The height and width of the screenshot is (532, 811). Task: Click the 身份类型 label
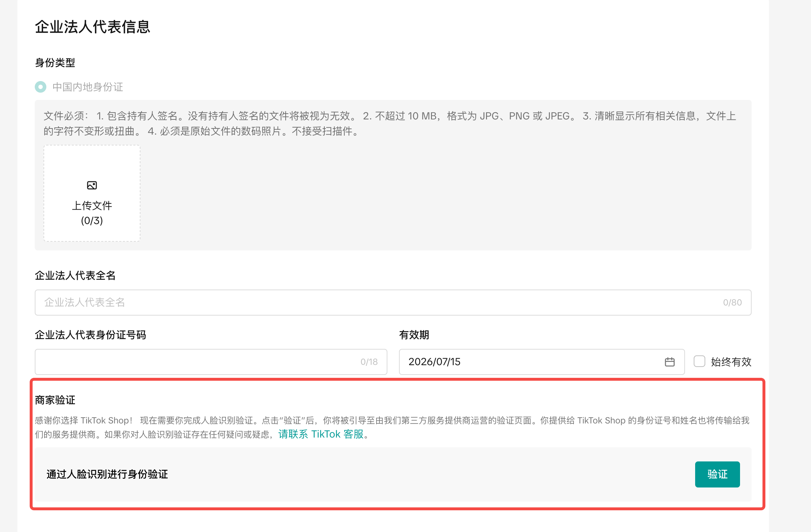coord(55,63)
